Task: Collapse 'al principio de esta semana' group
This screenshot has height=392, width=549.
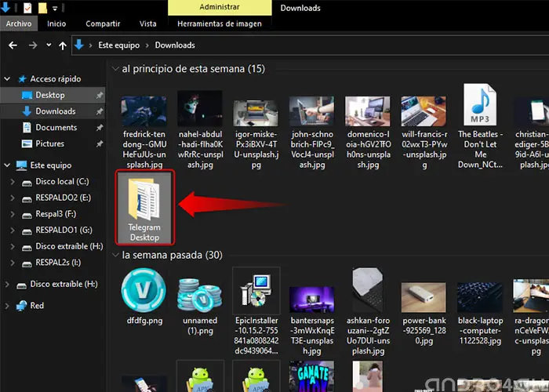Action: (x=115, y=69)
